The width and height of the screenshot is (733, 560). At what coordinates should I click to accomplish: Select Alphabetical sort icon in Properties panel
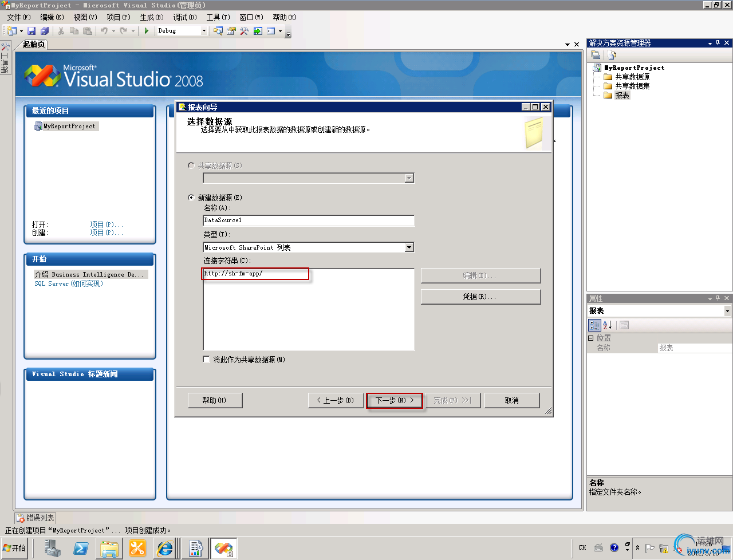point(608,325)
